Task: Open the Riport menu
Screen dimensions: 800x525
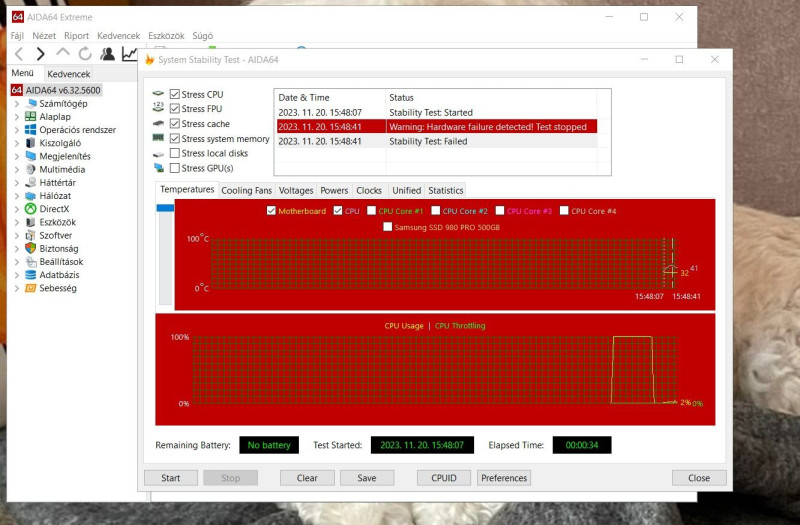Action: (76, 36)
